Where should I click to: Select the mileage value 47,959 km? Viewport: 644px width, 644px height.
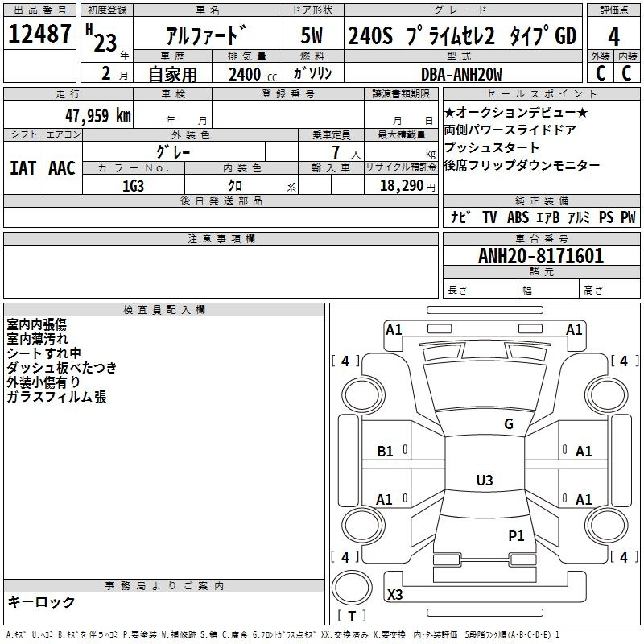pos(87,115)
